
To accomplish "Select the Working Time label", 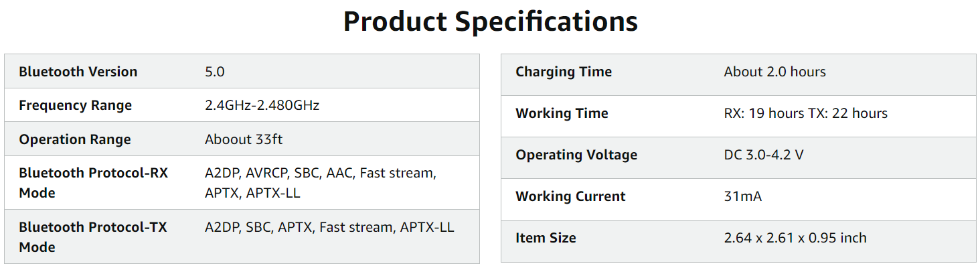I will pos(562,113).
